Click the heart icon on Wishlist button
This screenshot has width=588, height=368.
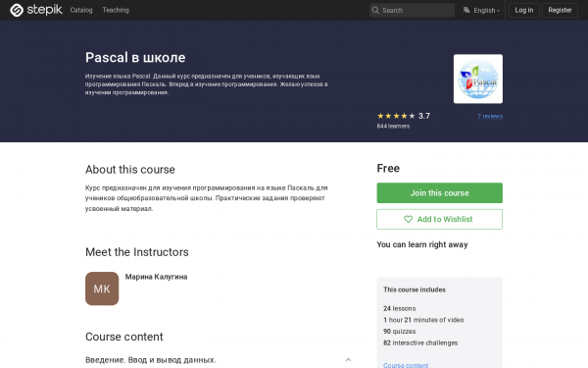pyautogui.click(x=408, y=219)
